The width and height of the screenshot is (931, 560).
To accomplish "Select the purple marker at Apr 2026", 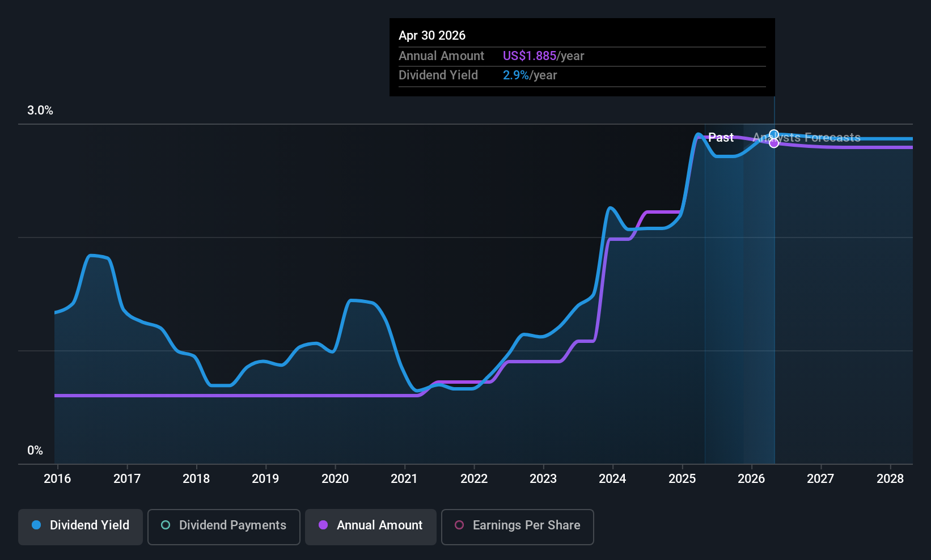I will (x=773, y=143).
